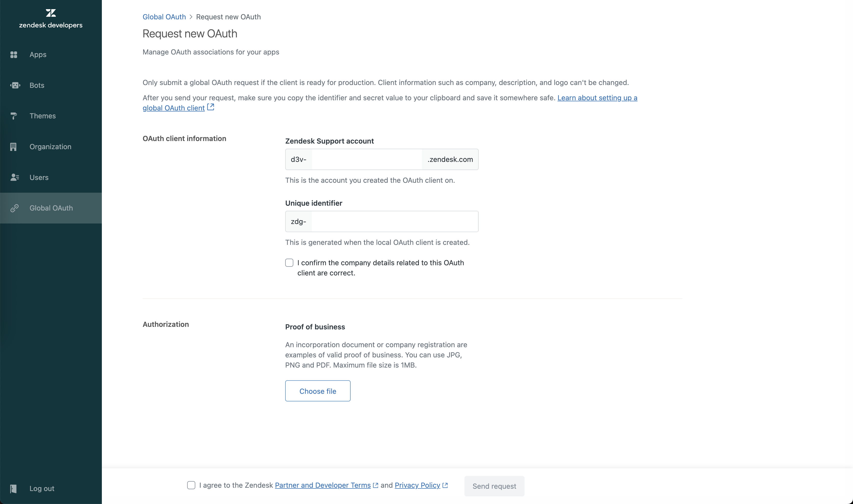
Task: Click the Zendesk developers logo
Action: tap(51, 19)
